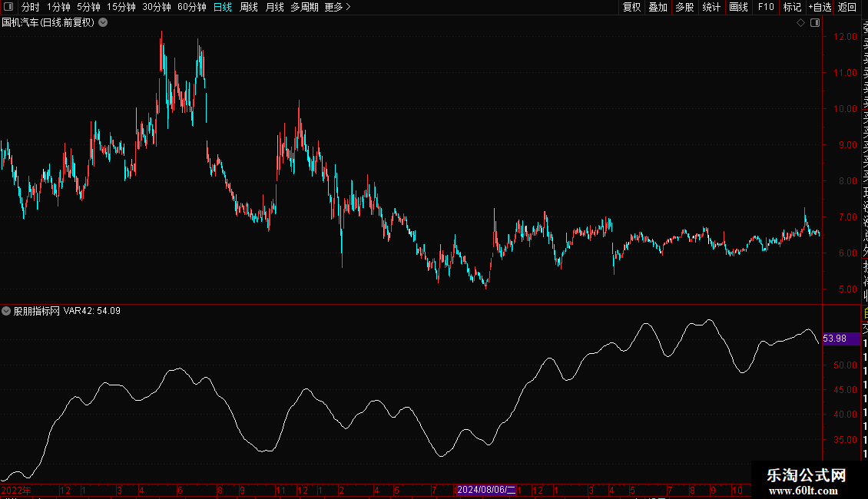Screen dimensions: 868x499
Task: Switch to 月线 monthly chart
Action: [274, 7]
